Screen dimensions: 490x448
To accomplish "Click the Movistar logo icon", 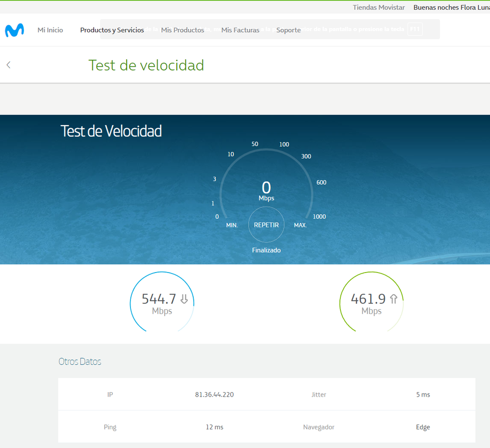I will click(x=14, y=30).
